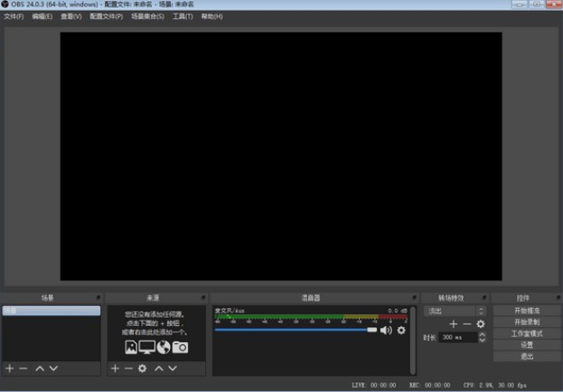The height and width of the screenshot is (392, 563).
Task: Undock the 场景 panel via its float icon
Action: [99, 298]
